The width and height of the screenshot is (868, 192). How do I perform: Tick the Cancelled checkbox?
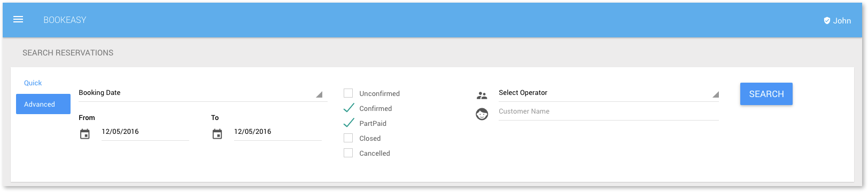[x=348, y=153]
